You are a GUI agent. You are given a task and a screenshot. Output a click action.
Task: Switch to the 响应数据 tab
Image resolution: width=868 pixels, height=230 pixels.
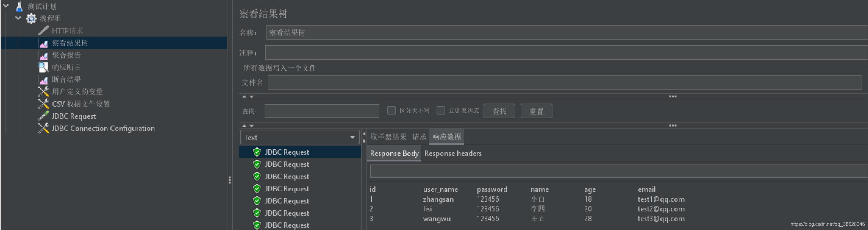[x=447, y=137]
